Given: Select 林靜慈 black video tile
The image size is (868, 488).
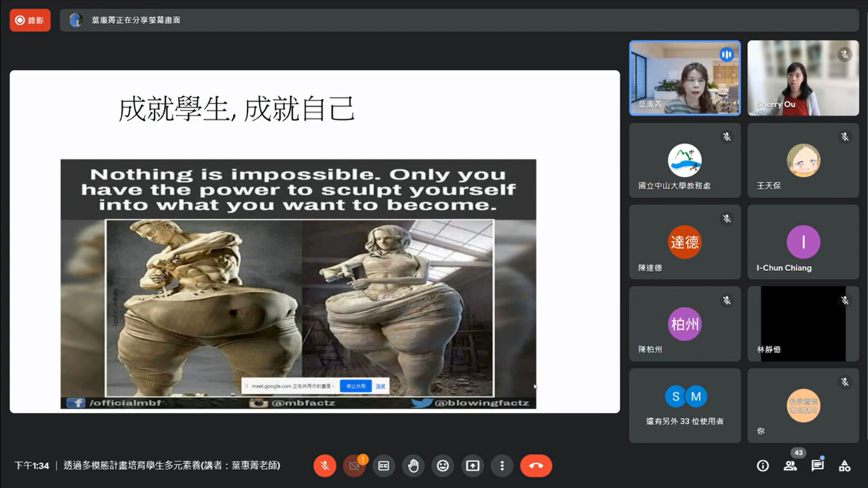Looking at the screenshot, I should coord(803,324).
